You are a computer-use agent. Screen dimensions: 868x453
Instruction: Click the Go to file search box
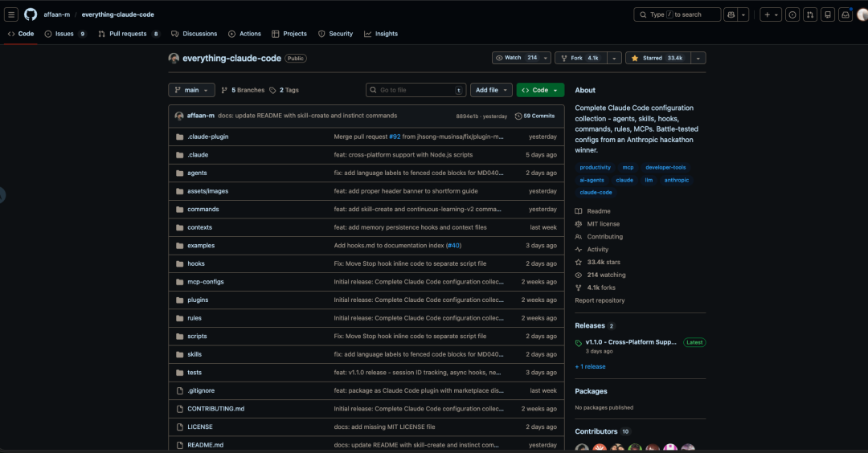416,90
